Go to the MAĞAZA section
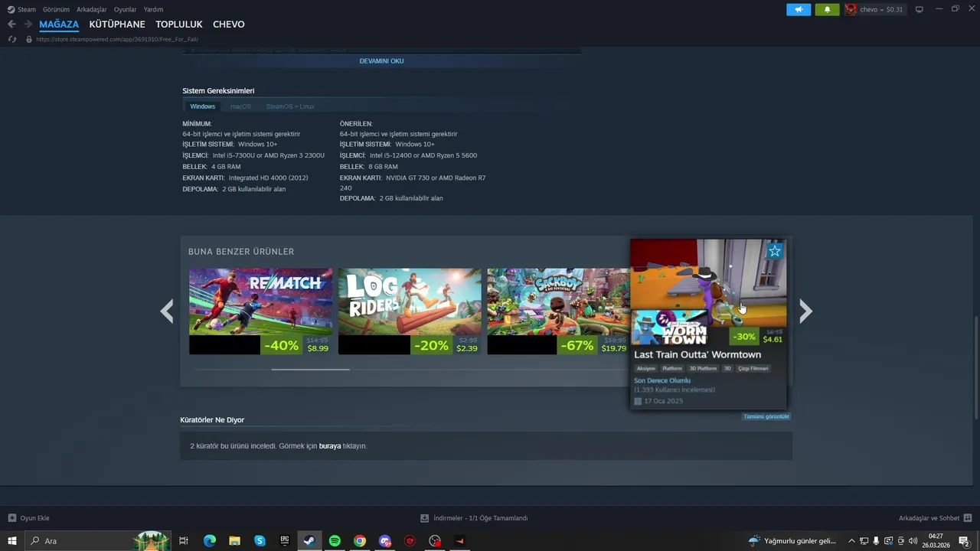 coord(59,24)
